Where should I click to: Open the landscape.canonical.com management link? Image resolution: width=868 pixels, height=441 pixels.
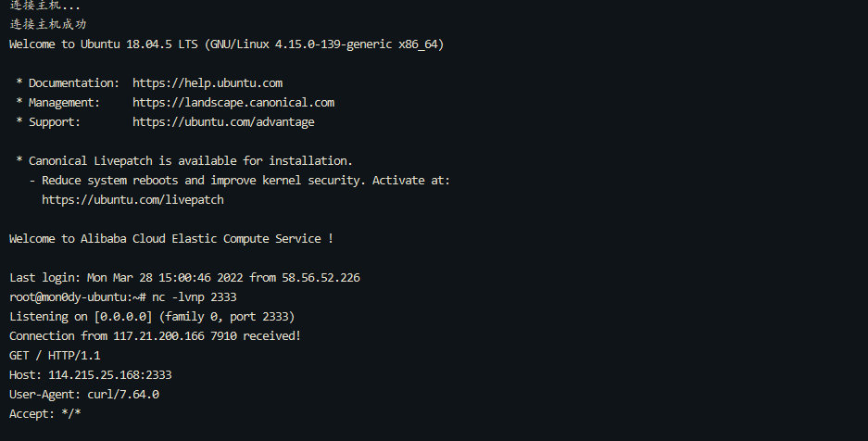pyautogui.click(x=233, y=103)
